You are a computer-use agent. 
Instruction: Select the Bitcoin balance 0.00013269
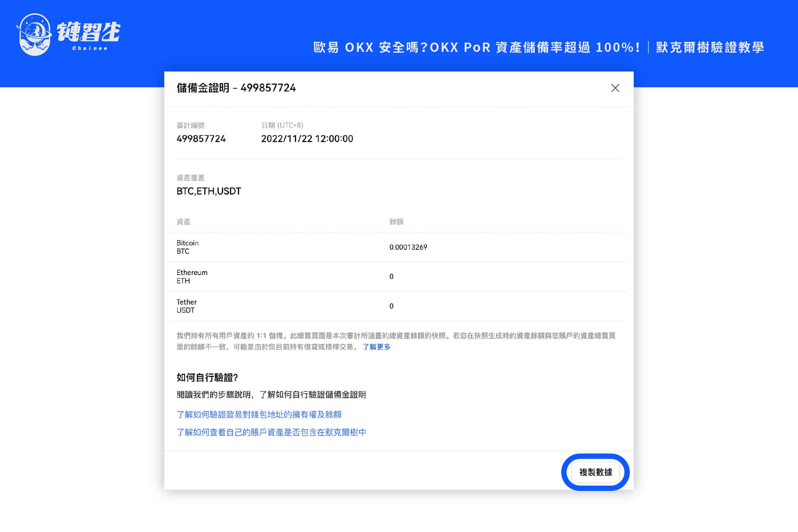(x=408, y=247)
